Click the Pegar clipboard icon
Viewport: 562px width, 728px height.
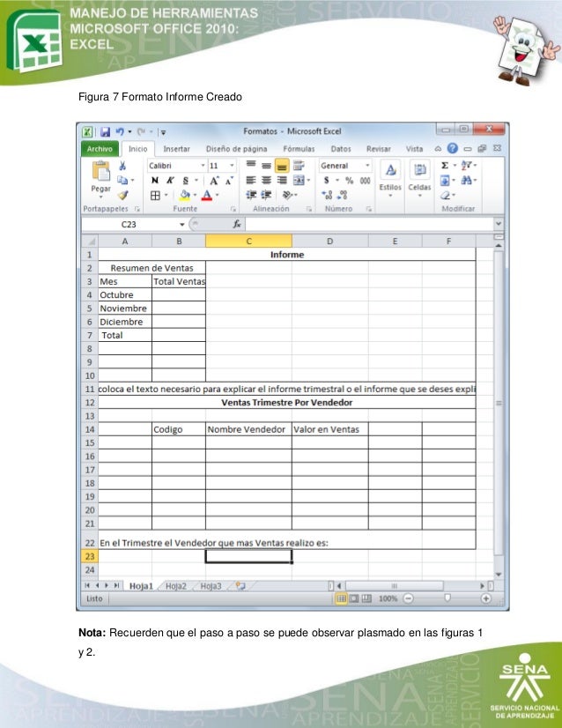pyautogui.click(x=100, y=171)
